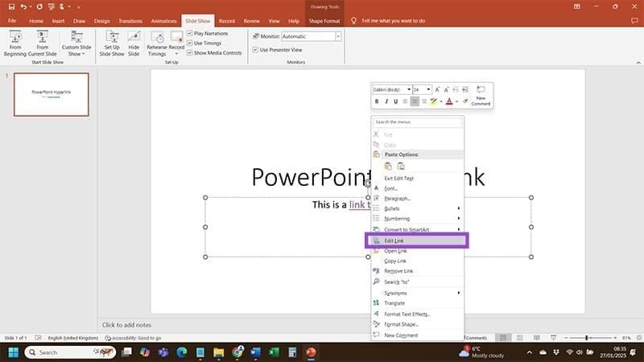This screenshot has width=644, height=362.
Task: Apply red font colour in mini toolbar
Action: (449, 101)
